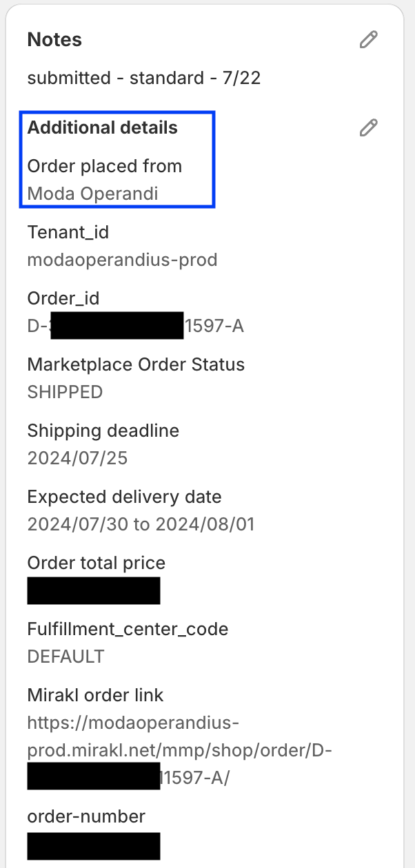Image resolution: width=415 pixels, height=868 pixels.
Task: Click the Notes heading
Action: pos(54,40)
